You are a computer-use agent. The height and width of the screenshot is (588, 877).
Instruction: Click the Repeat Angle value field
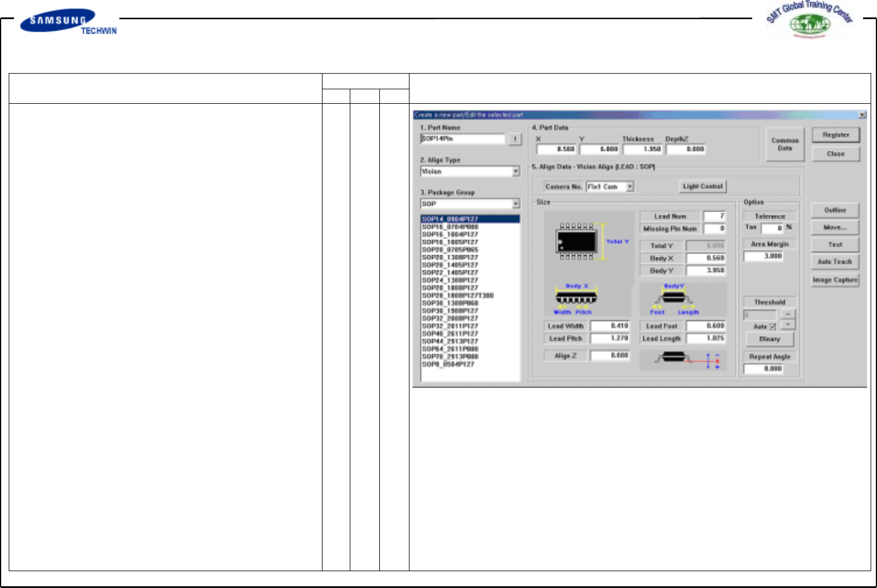(763, 369)
